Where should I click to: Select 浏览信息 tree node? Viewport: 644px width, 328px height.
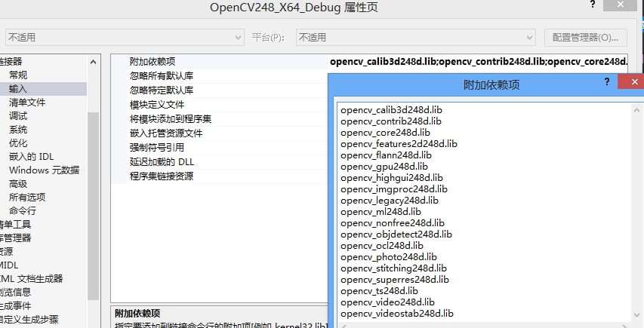point(15,292)
